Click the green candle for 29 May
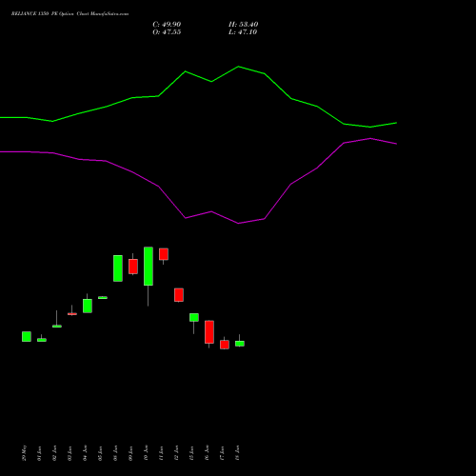 pyautogui.click(x=27, y=337)
